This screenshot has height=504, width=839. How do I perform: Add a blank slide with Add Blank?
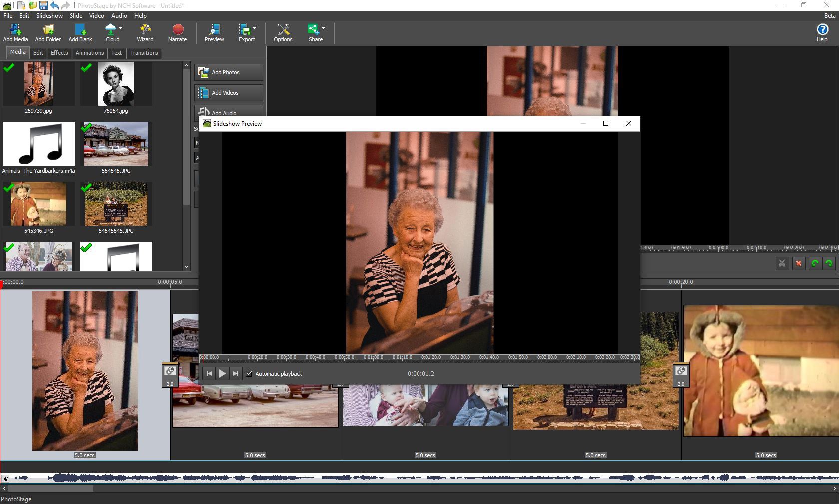point(80,33)
